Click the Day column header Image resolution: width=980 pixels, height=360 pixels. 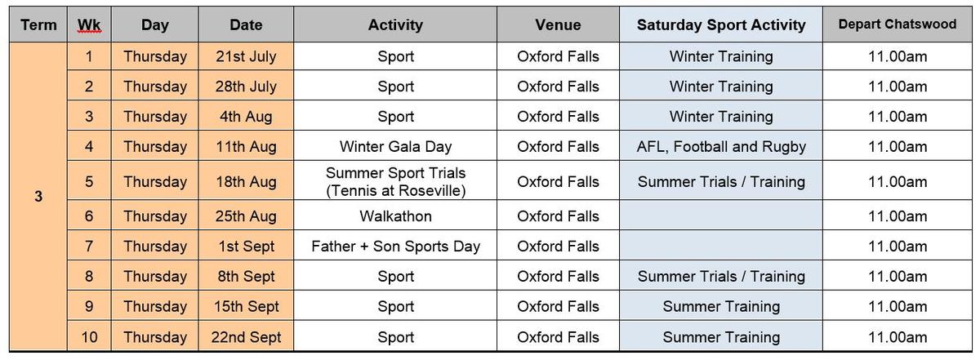pyautogui.click(x=154, y=24)
